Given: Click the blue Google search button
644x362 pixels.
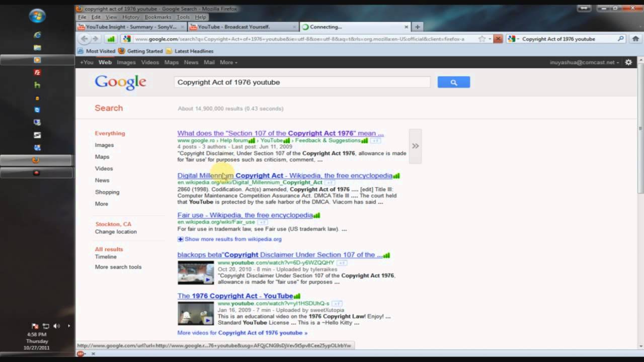Looking at the screenshot, I should pyautogui.click(x=454, y=82).
